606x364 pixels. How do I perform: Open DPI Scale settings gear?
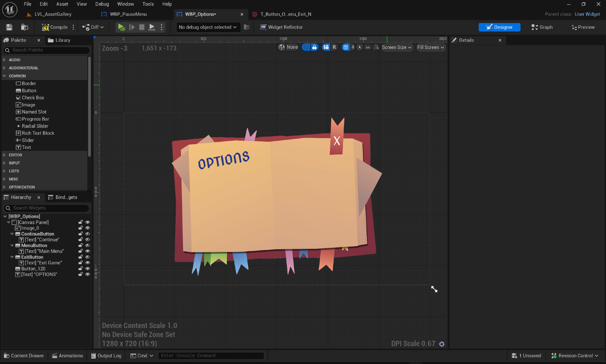442,344
